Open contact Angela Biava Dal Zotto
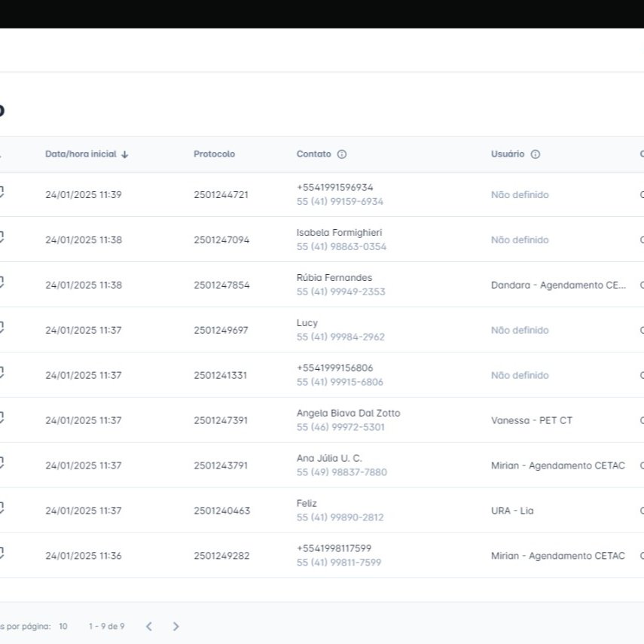Screen dimensions: 644x644 coord(348,414)
